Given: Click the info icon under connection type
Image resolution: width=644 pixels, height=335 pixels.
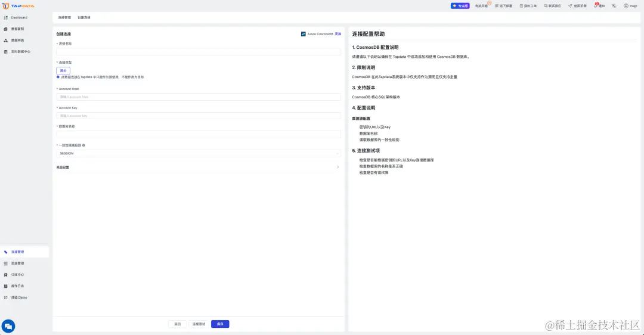Looking at the screenshot, I should click(x=58, y=77).
